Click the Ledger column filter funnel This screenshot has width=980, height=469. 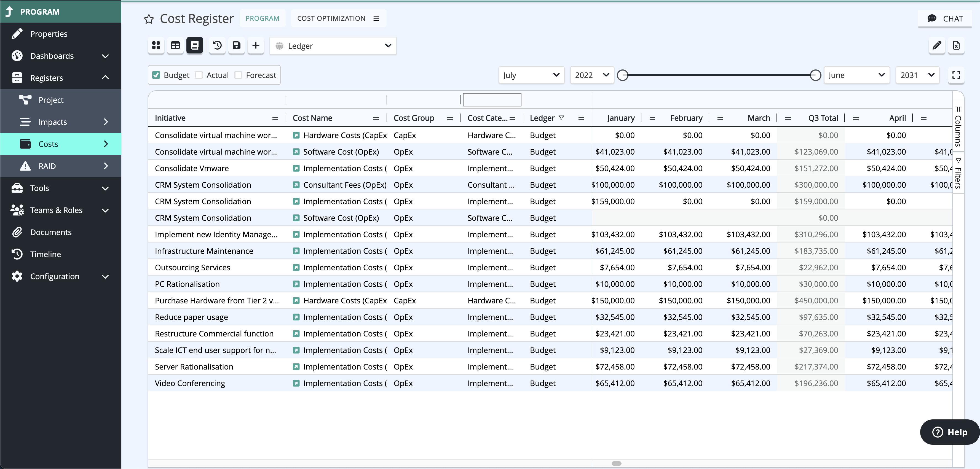pos(561,117)
